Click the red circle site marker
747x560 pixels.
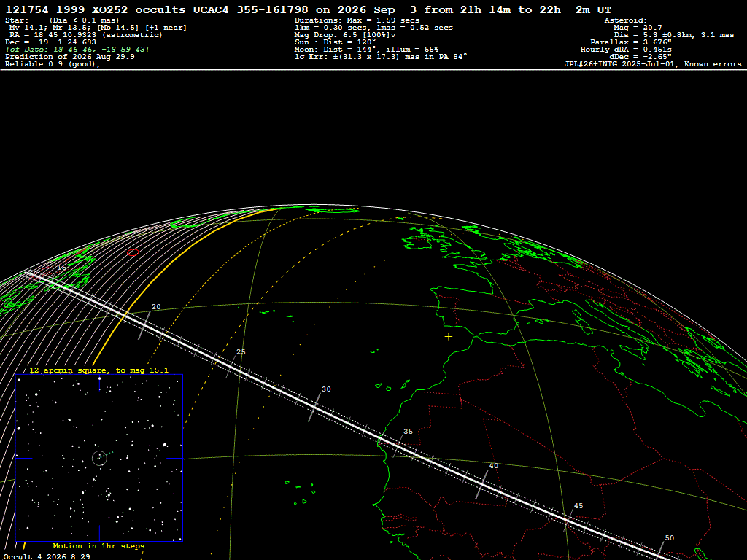[x=133, y=252]
